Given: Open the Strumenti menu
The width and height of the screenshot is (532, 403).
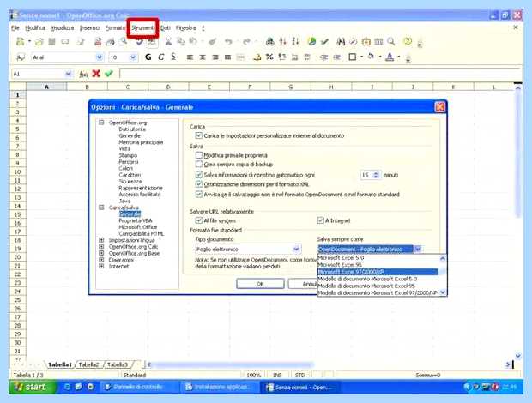Looking at the screenshot, I should click(x=142, y=27).
